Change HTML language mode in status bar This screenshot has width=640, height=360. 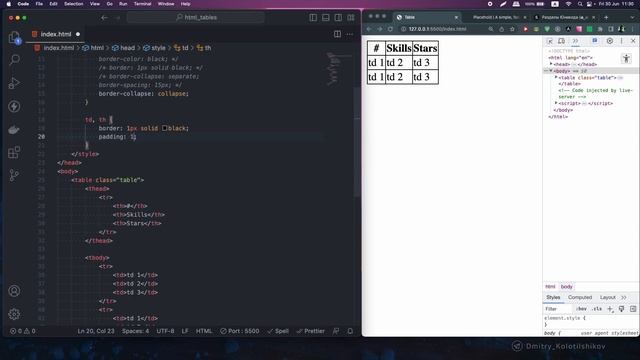click(x=204, y=331)
